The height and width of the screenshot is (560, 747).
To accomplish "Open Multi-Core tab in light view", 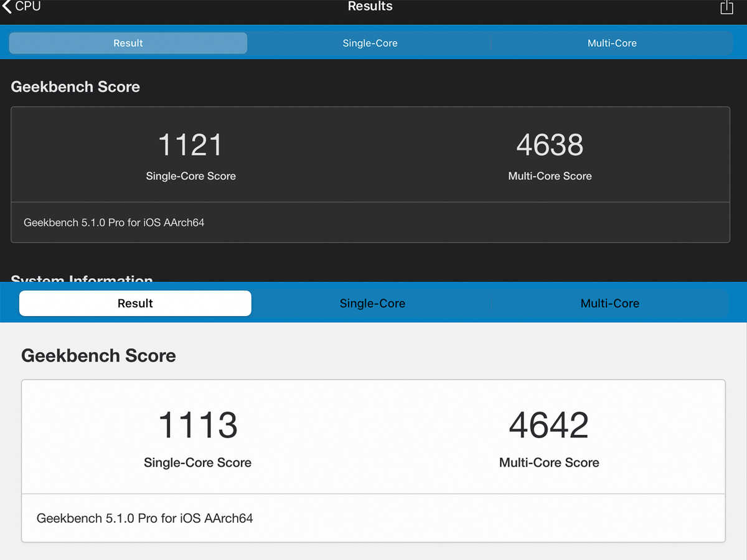I will 610,304.
